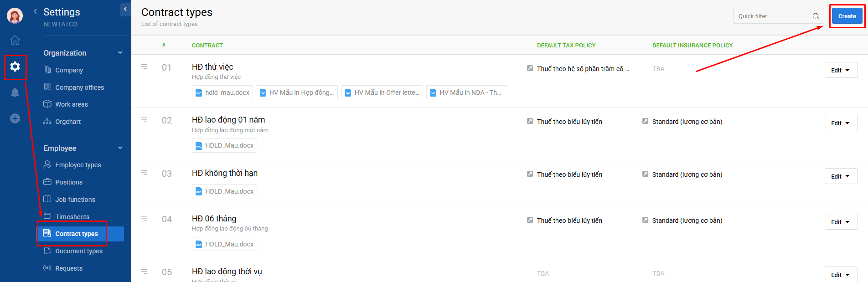This screenshot has width=868, height=282.
Task: Click Thuế theo hệ số phần trăm cố text
Action: pyautogui.click(x=583, y=69)
